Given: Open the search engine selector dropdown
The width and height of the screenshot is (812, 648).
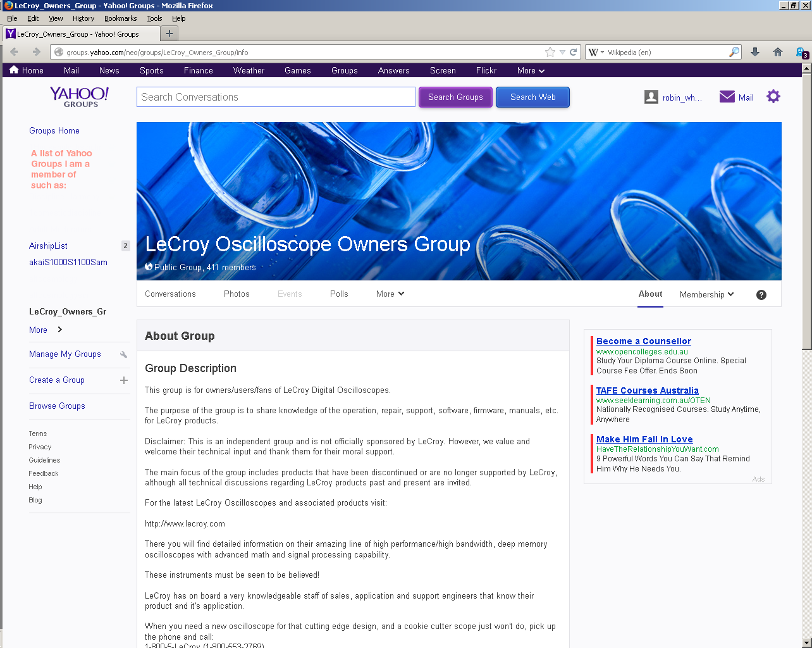Looking at the screenshot, I should click(597, 53).
